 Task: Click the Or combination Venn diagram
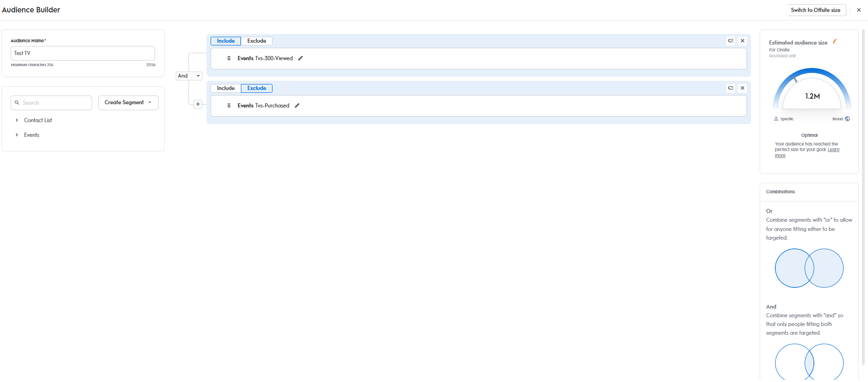click(809, 268)
